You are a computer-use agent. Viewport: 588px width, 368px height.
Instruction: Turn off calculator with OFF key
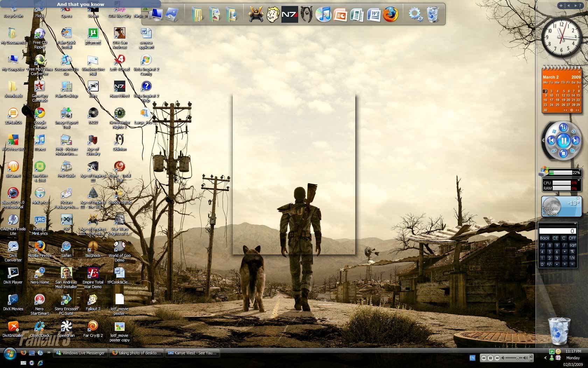click(x=572, y=238)
